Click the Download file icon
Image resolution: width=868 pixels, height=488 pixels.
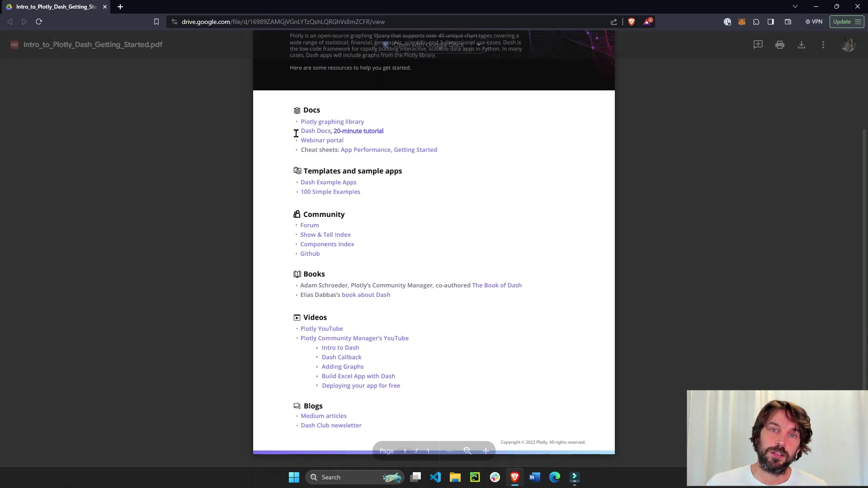(801, 45)
